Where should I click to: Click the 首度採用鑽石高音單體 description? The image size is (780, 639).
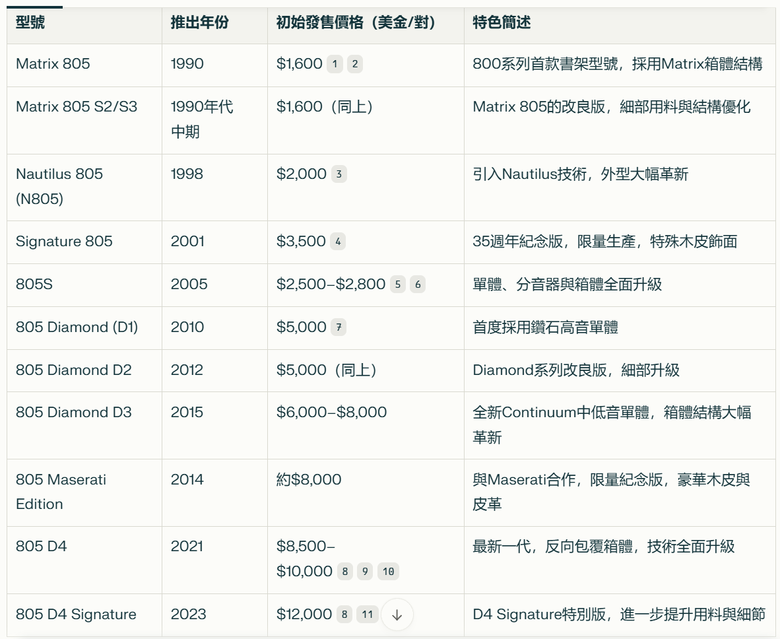click(x=545, y=327)
